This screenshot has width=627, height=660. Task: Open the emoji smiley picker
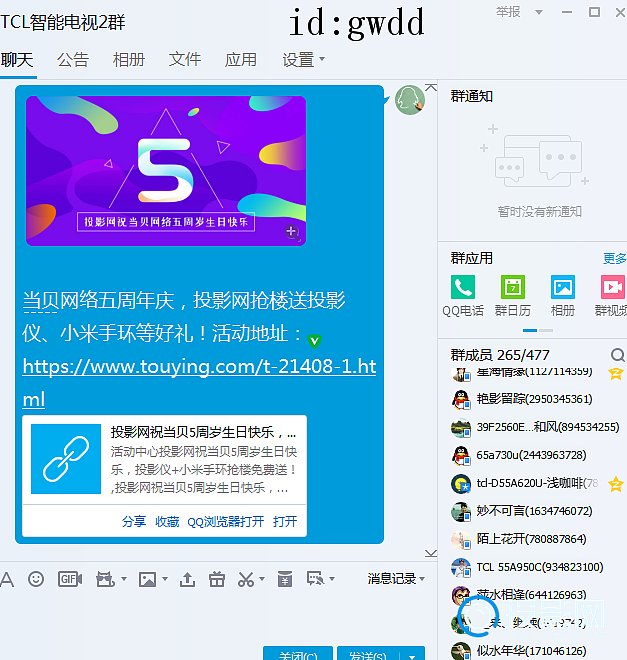(36, 579)
